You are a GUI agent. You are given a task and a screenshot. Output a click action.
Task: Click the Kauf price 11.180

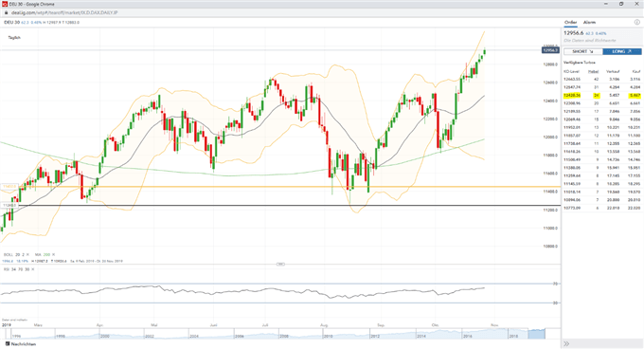tap(635, 136)
